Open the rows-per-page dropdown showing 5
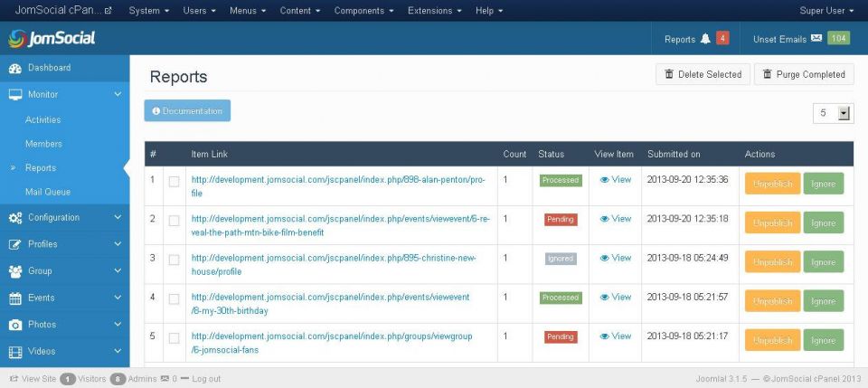868x388 pixels. click(833, 113)
